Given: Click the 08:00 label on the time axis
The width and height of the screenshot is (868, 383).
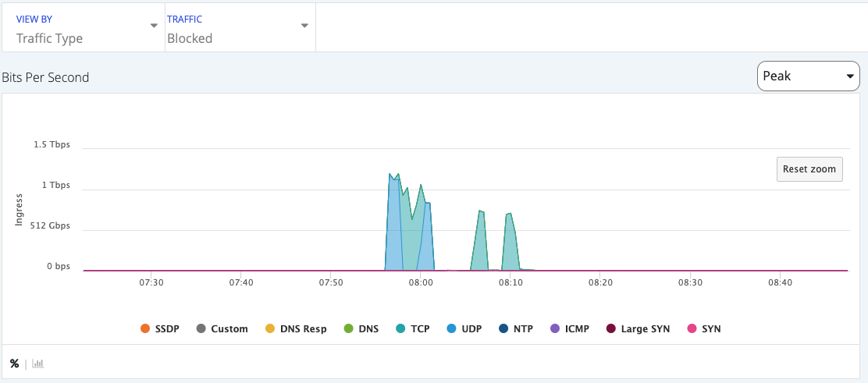Looking at the screenshot, I should coord(420,282).
